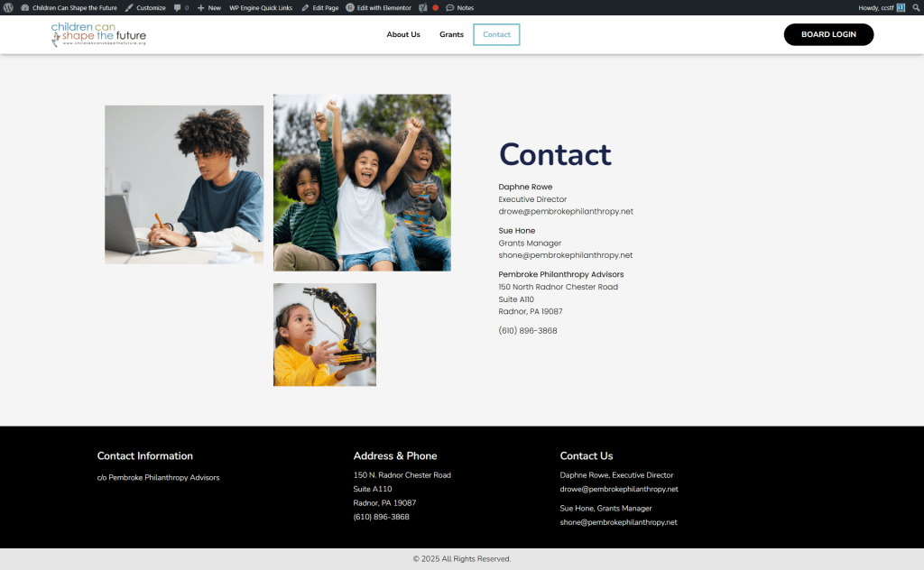The width and height of the screenshot is (924, 570).
Task: Select the Contact nav tab
Action: coord(497,34)
